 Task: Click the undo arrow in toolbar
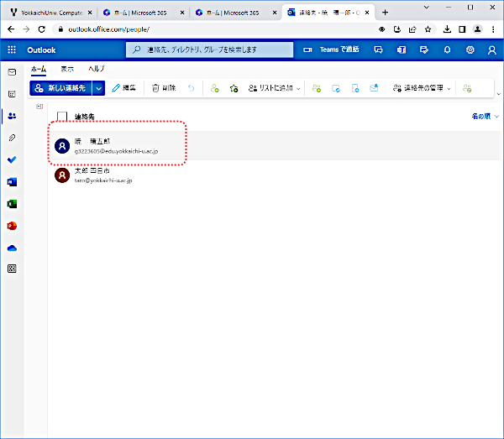tap(192, 88)
